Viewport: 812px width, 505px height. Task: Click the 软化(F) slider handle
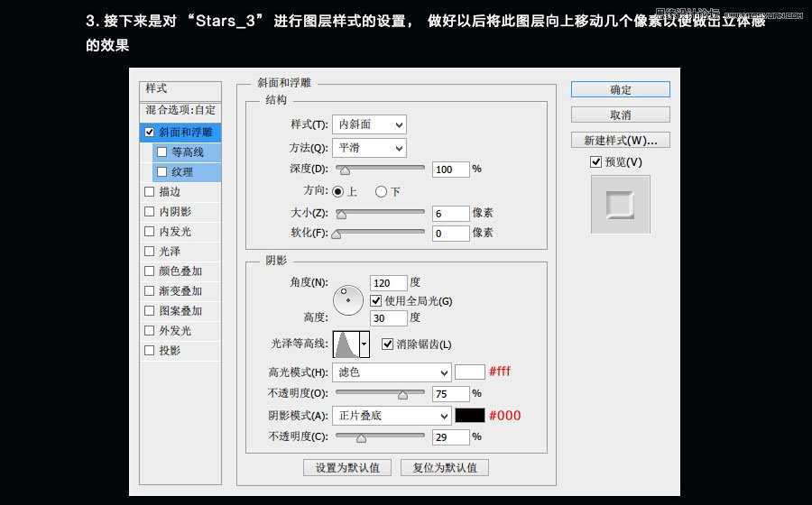tap(337, 234)
